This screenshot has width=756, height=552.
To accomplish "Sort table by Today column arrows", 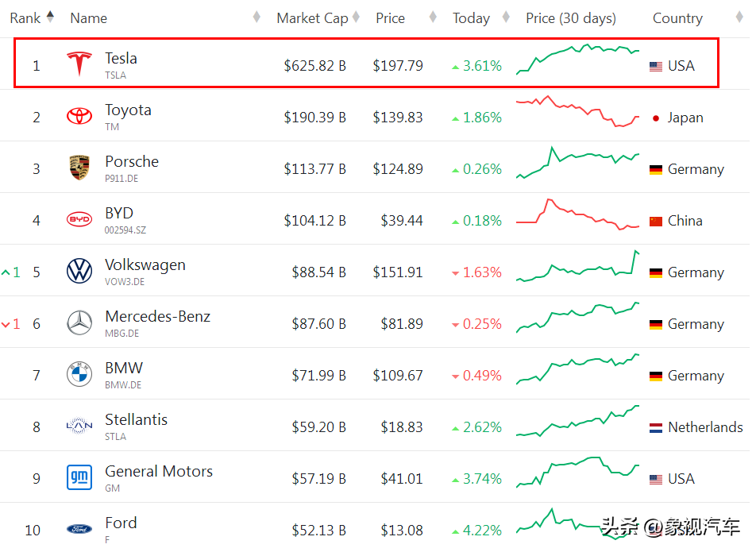I will point(506,17).
